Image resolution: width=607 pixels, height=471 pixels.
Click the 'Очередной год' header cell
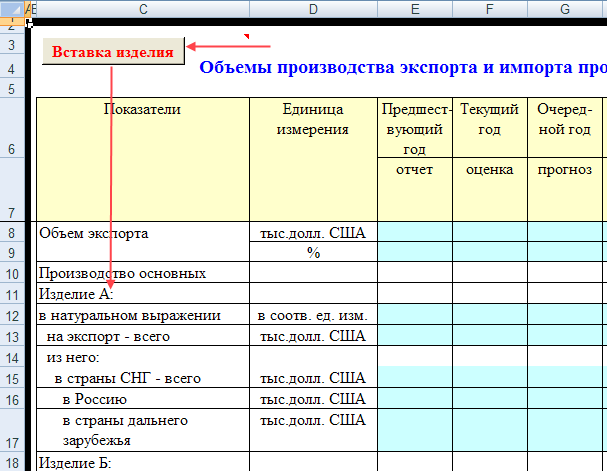(x=565, y=128)
